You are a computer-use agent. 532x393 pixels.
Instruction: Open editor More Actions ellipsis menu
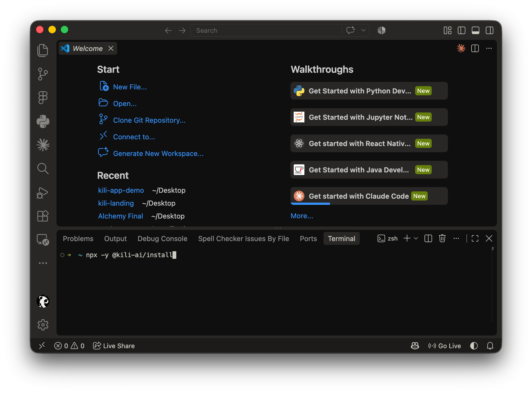(489, 48)
